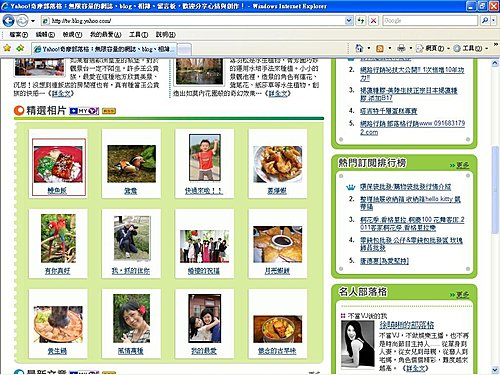Open the 工具(T) menu in the menu bar
This screenshot has width=500, height=375.
138,34
